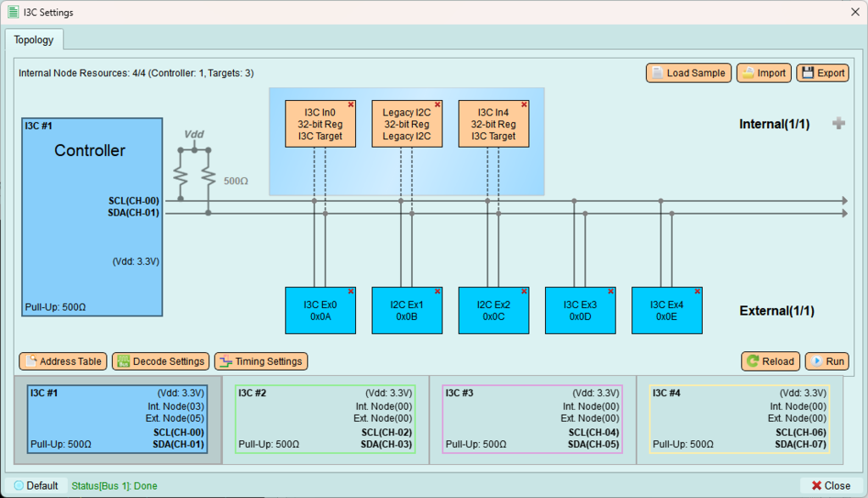Image resolution: width=868 pixels, height=498 pixels.
Task: Remove the I3C In4 node via red X
Action: (524, 105)
